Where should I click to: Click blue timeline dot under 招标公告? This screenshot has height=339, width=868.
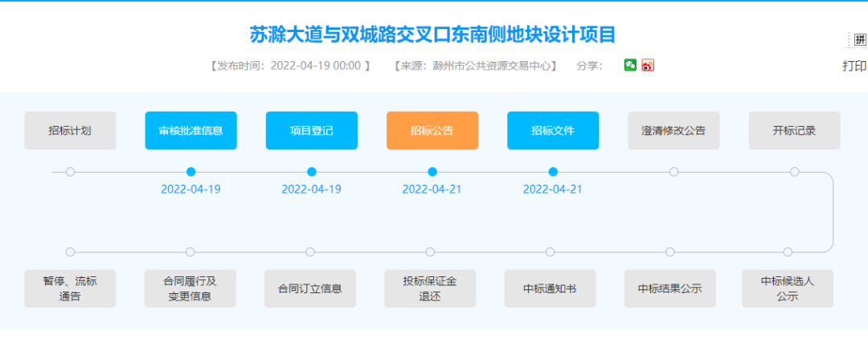tap(432, 172)
